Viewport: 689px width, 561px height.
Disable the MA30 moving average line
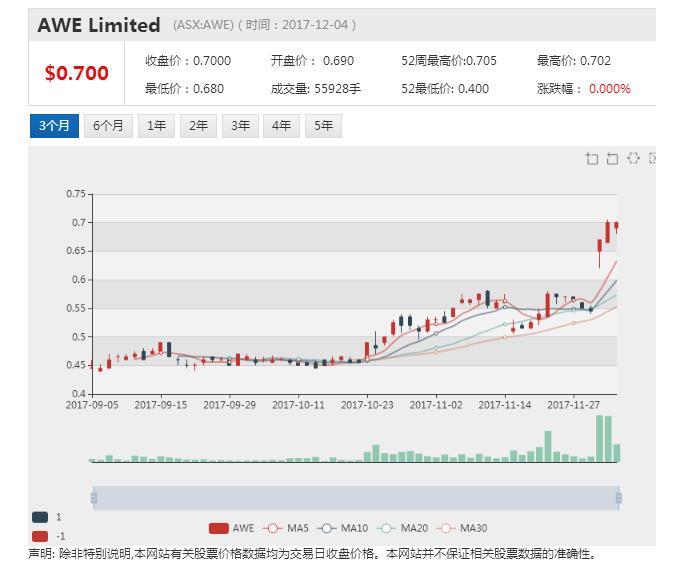pos(459,528)
